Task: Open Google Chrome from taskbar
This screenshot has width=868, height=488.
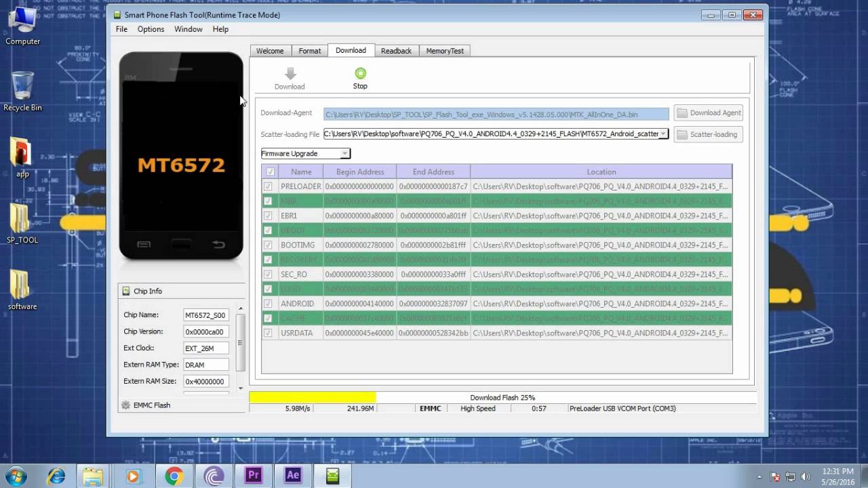Action: tap(174, 475)
